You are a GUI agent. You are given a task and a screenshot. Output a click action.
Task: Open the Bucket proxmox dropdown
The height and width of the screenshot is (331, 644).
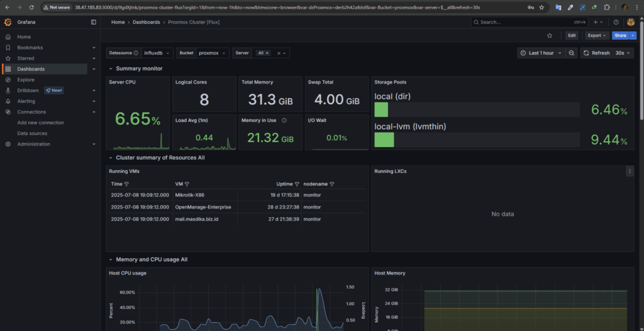(x=213, y=53)
